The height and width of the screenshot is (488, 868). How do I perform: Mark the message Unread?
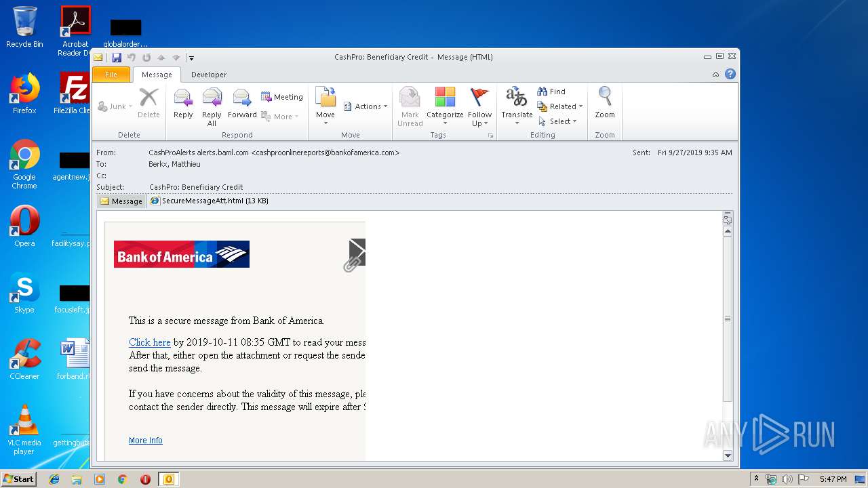coord(410,106)
